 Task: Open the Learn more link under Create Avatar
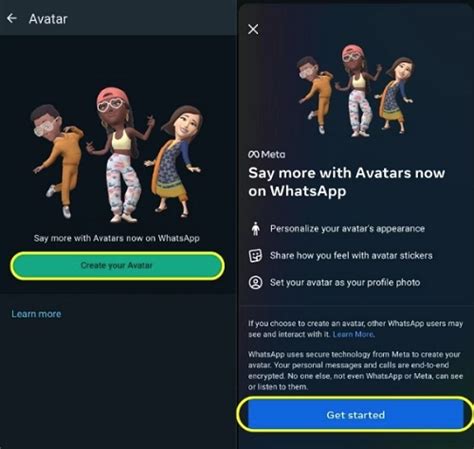[36, 314]
